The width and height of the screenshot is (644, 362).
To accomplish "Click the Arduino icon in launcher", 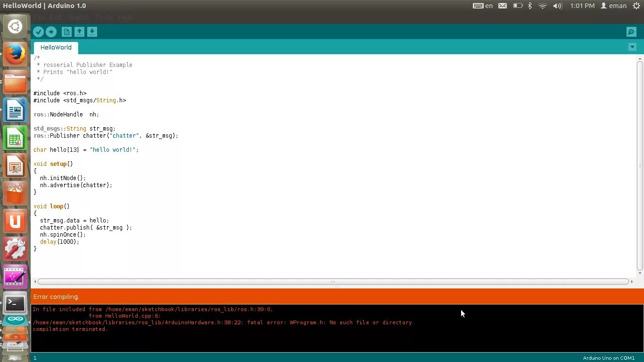I will (15, 320).
